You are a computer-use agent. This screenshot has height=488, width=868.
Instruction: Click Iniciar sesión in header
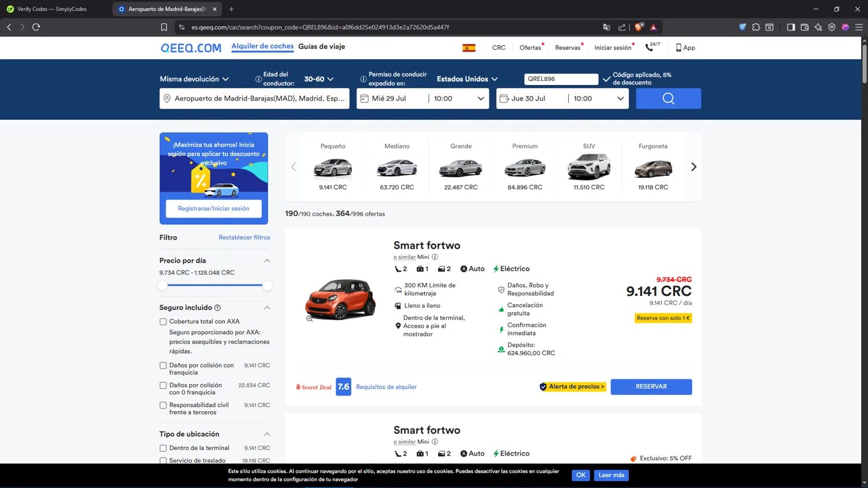(613, 48)
